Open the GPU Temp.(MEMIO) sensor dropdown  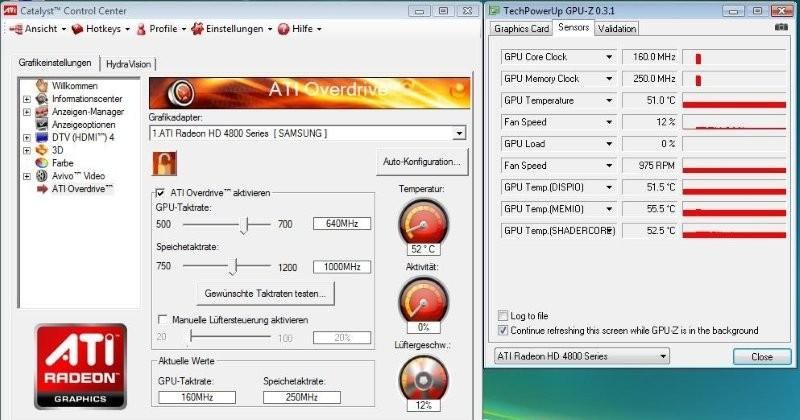pos(609,209)
